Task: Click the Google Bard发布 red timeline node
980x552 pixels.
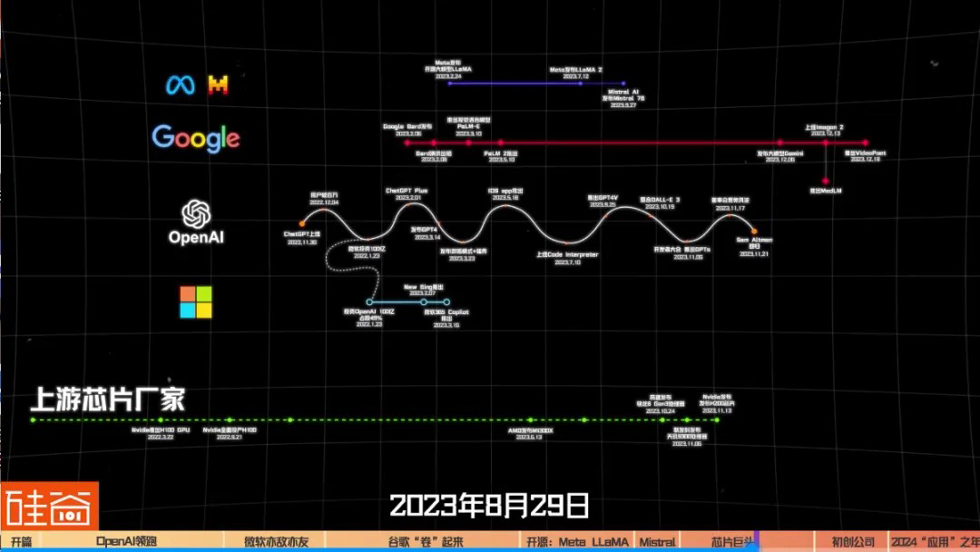Action: click(406, 143)
